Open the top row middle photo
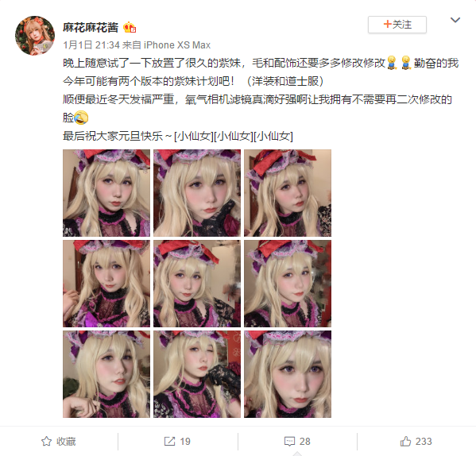This screenshot has width=476, height=456. click(x=197, y=193)
